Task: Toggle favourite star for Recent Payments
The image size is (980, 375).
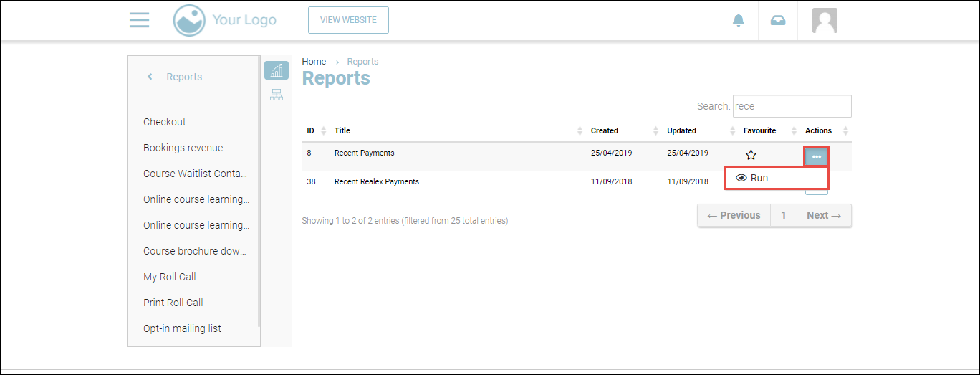Action: (751, 155)
